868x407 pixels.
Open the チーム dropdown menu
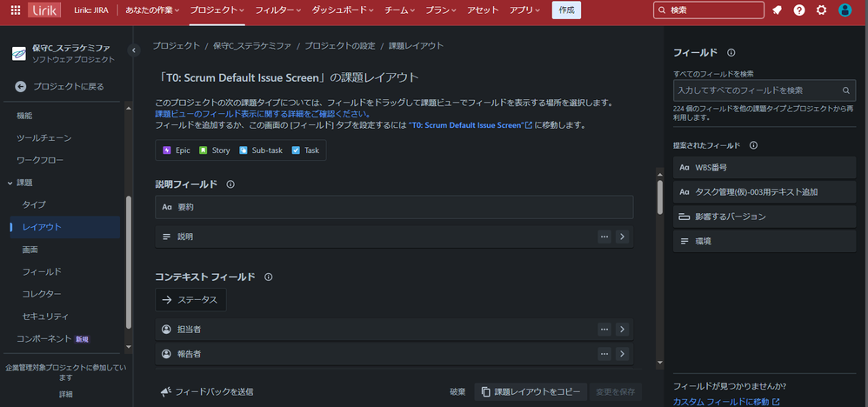tap(401, 10)
